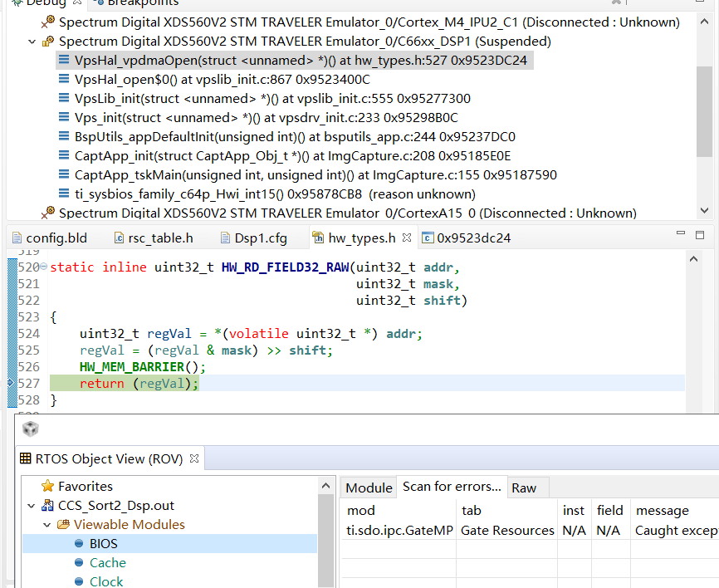Select the hw_types.h editor tab

coord(362,238)
